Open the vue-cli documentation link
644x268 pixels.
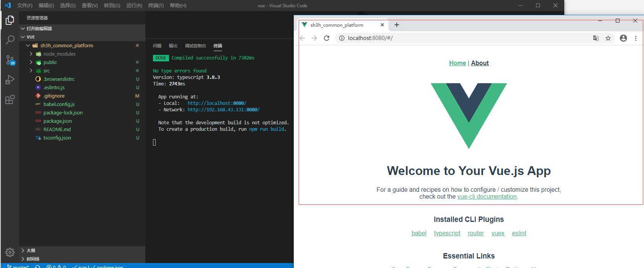pos(487,197)
